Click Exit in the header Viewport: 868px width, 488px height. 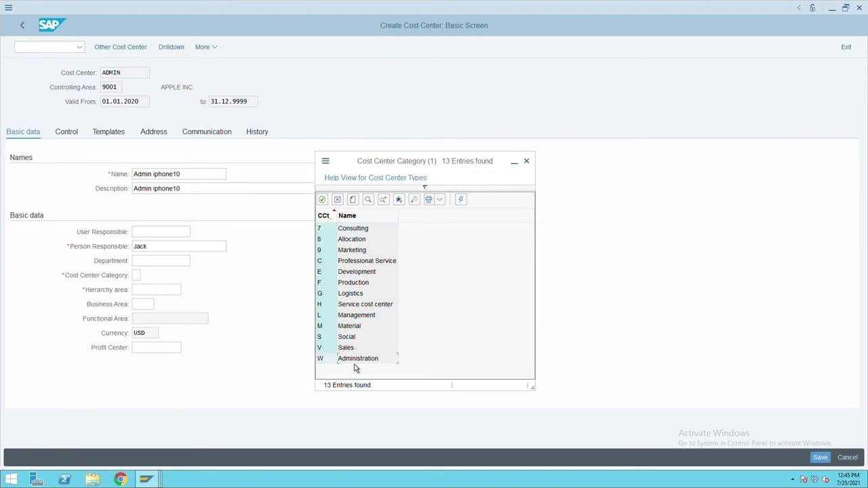pyautogui.click(x=846, y=47)
